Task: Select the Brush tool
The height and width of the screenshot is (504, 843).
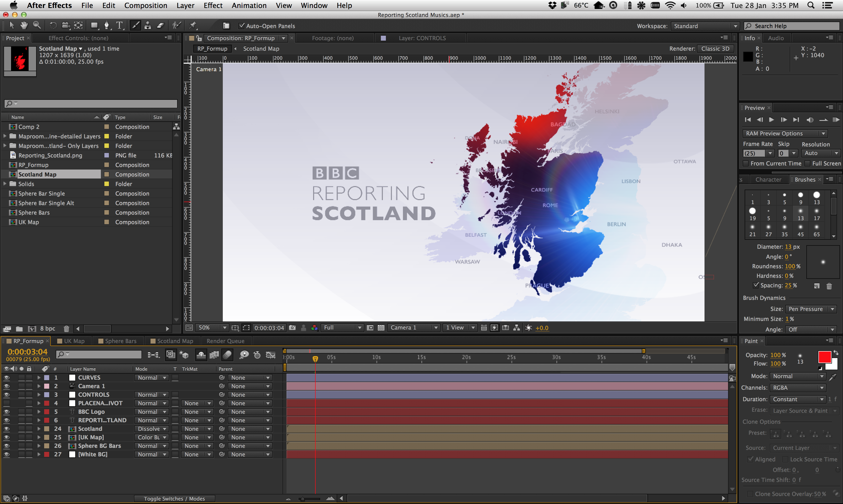Action: (x=135, y=26)
